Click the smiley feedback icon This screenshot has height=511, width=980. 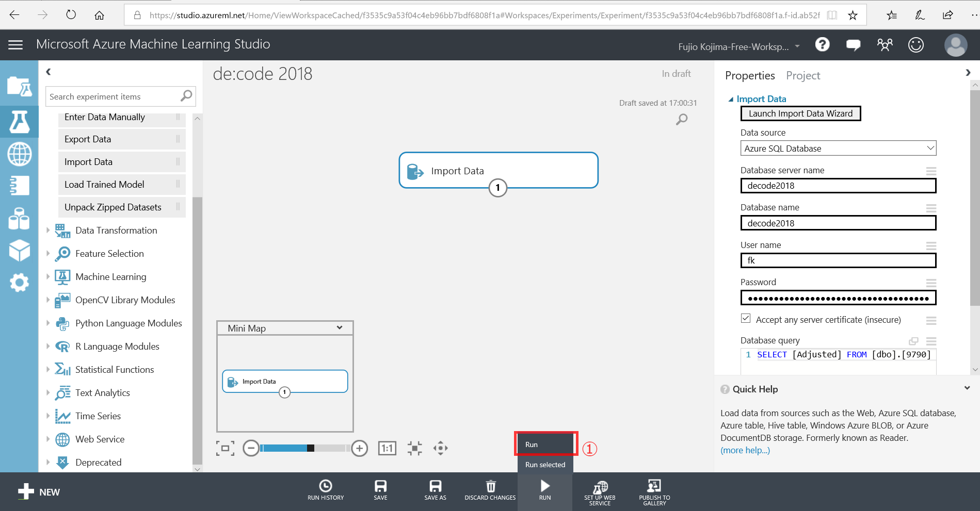point(915,45)
